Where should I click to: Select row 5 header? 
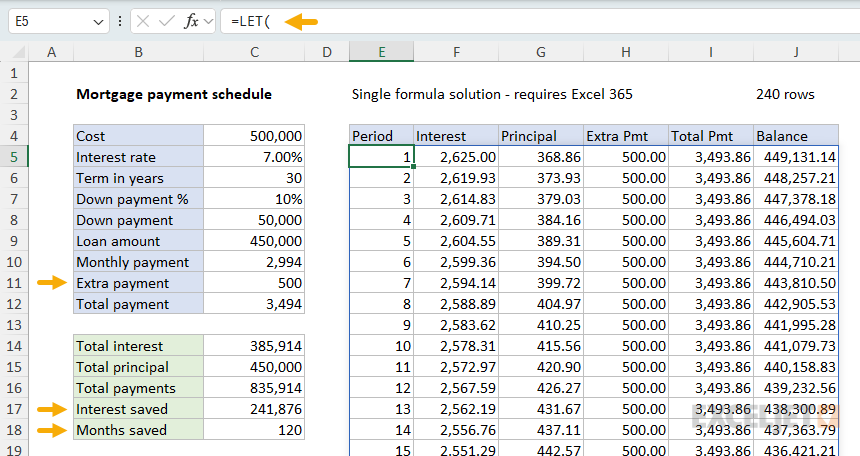click(x=14, y=157)
